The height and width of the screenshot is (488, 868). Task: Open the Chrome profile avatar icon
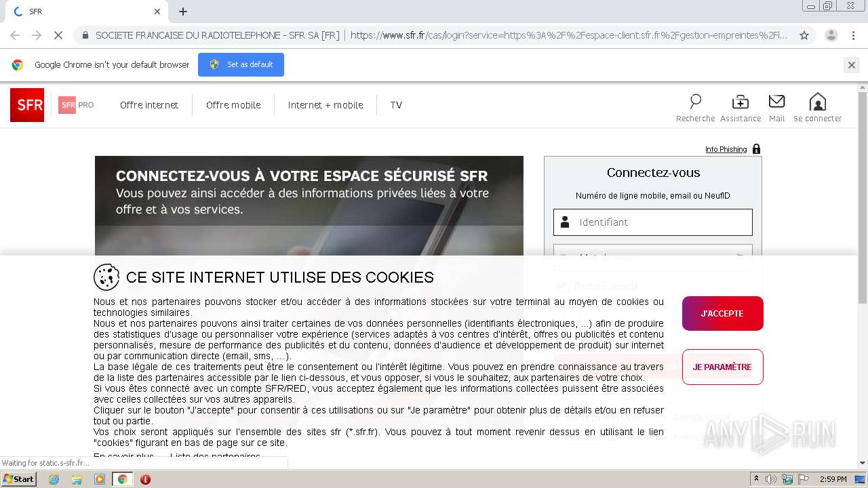click(831, 35)
